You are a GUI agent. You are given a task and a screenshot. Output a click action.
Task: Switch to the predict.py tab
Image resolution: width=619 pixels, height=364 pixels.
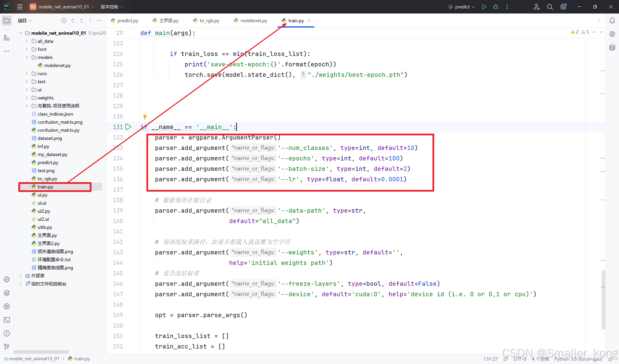124,21
